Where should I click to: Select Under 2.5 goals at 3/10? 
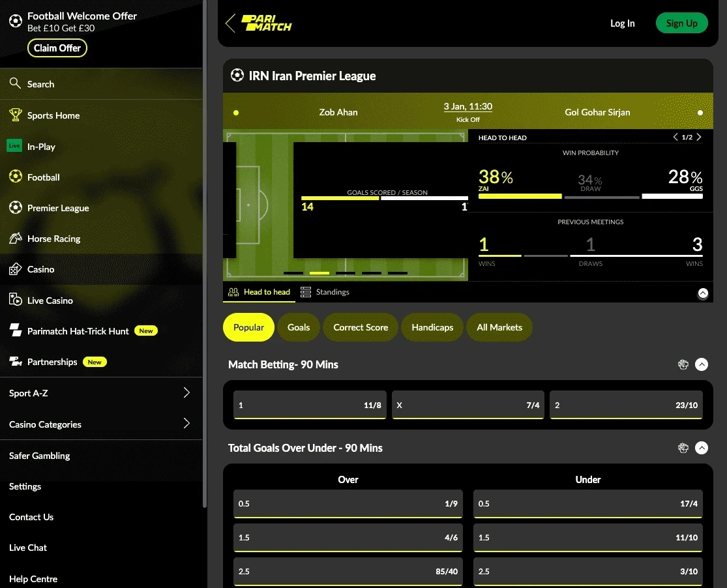(588, 571)
